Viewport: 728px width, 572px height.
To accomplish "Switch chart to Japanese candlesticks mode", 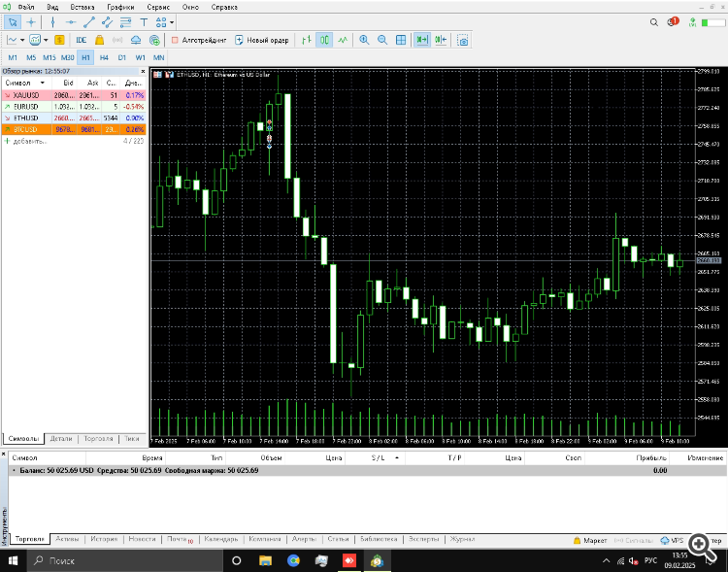I will (324, 40).
